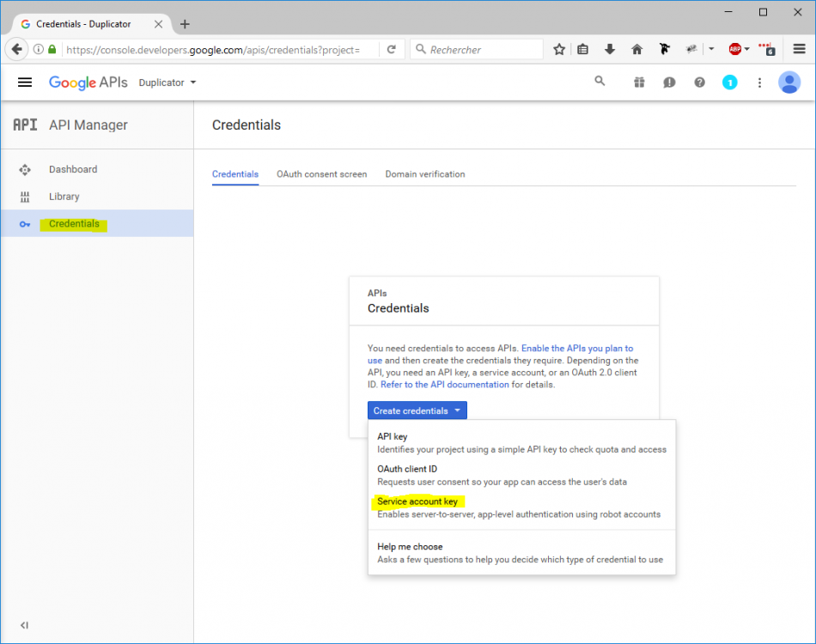Collapse the left sidebar panel

24,625
